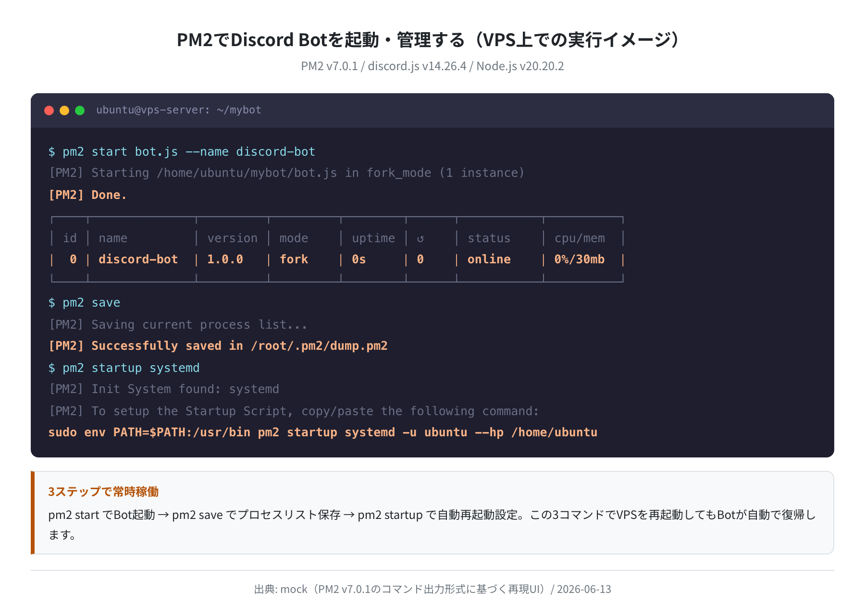Click the restart count ↺ column header icon

tap(420, 238)
